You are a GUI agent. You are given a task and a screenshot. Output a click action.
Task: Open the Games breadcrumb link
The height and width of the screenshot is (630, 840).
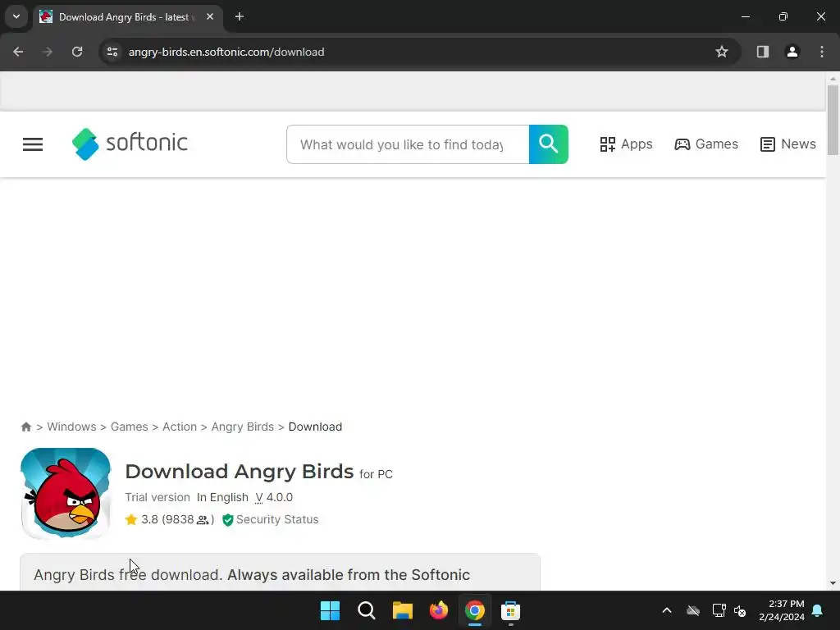pyautogui.click(x=129, y=427)
